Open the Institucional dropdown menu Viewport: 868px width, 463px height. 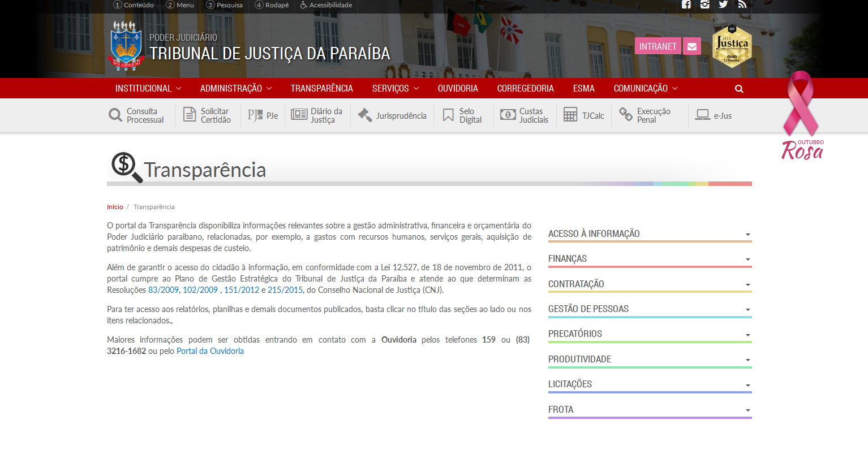coord(148,89)
